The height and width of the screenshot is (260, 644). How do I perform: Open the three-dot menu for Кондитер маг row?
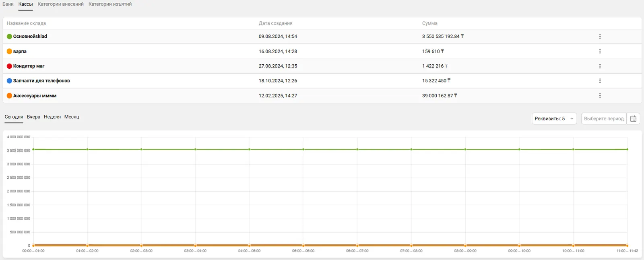pos(600,66)
